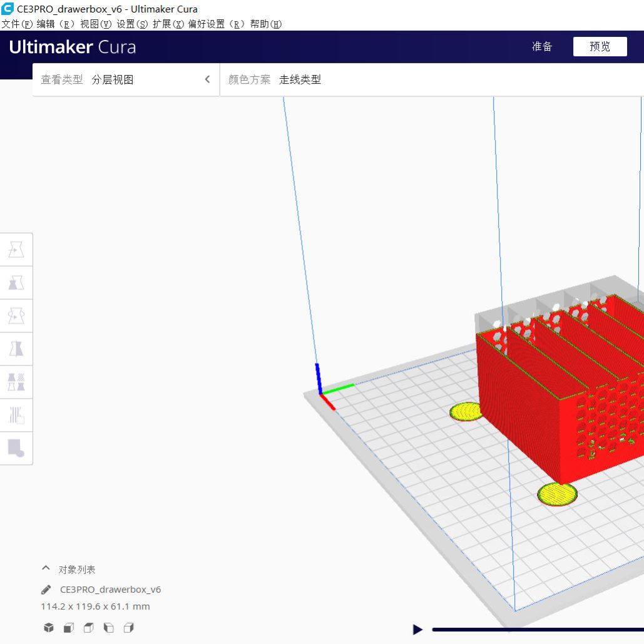Screen dimensions: 644x644
Task: Click the 预览 preview button
Action: 600,47
